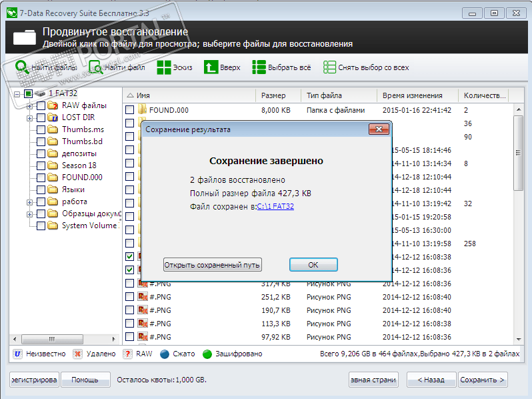Select the Season 18 tree folder label
532x399 pixels.
[79, 165]
